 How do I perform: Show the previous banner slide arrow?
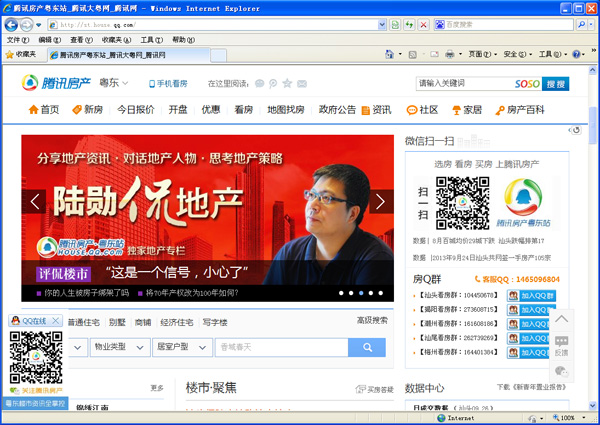[35, 202]
